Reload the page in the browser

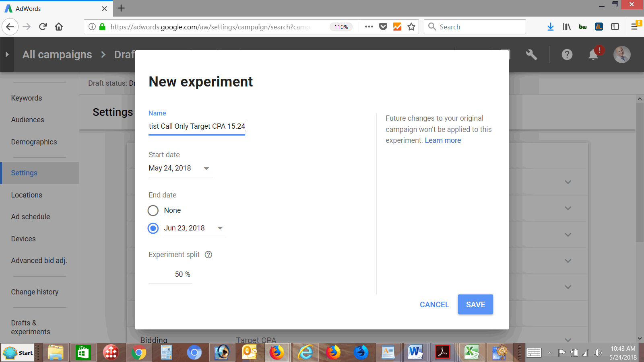coord(43,27)
